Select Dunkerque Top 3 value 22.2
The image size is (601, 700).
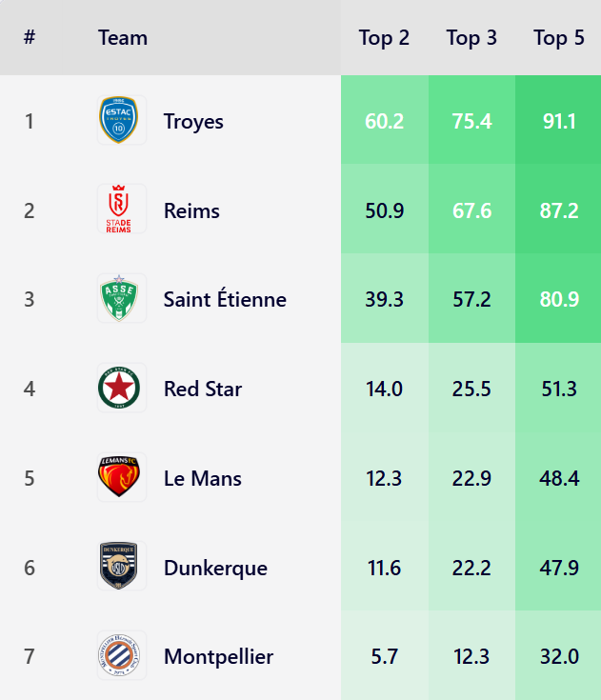[471, 568]
